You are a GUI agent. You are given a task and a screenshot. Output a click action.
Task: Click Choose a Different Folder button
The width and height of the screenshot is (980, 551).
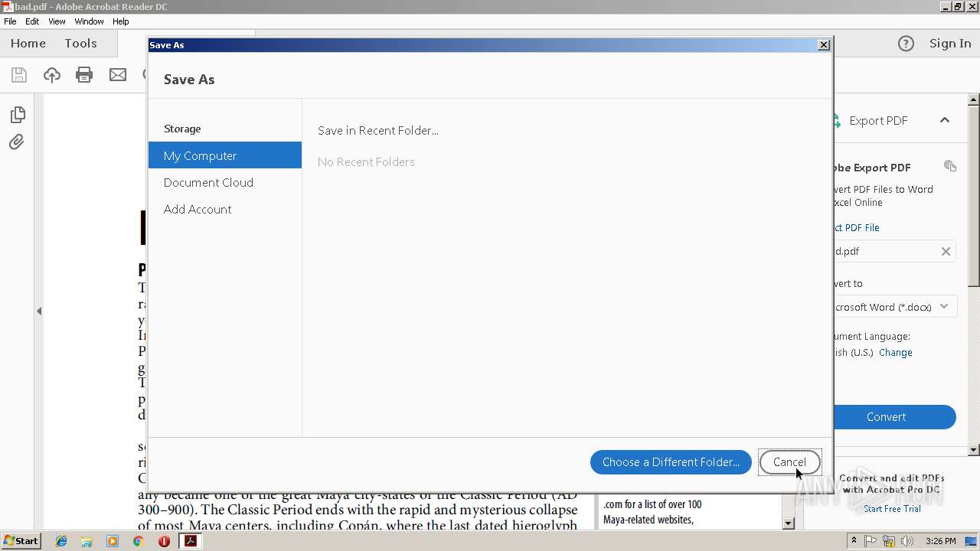(x=671, y=462)
